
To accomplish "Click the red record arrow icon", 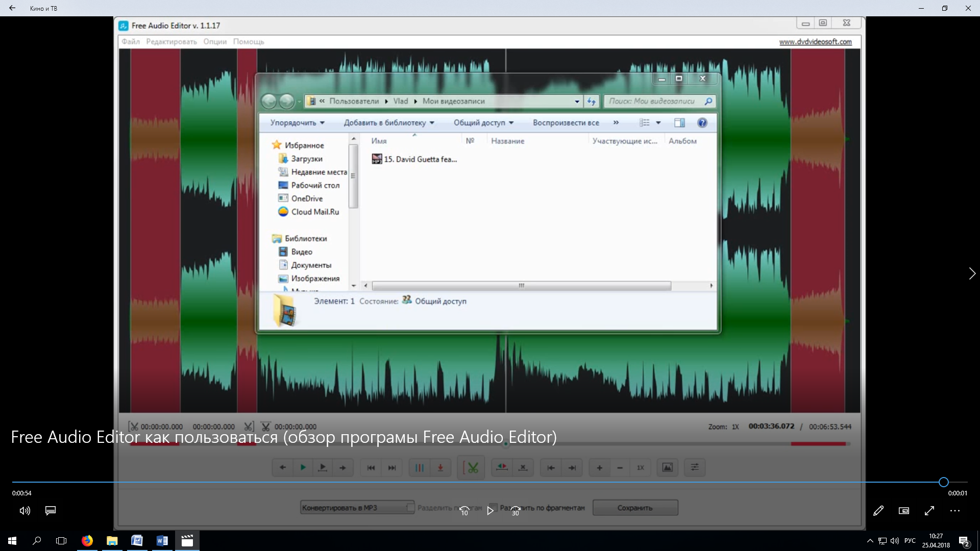I will (440, 467).
